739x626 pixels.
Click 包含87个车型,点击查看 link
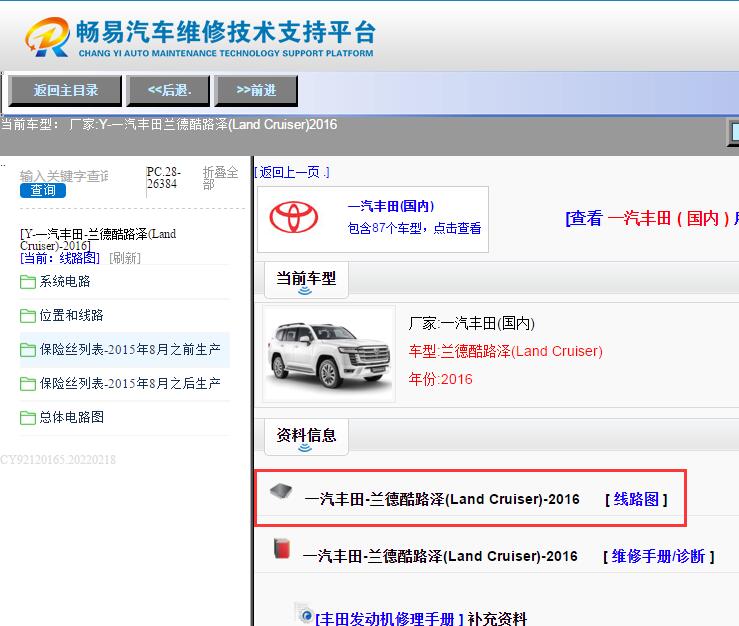[x=414, y=228]
